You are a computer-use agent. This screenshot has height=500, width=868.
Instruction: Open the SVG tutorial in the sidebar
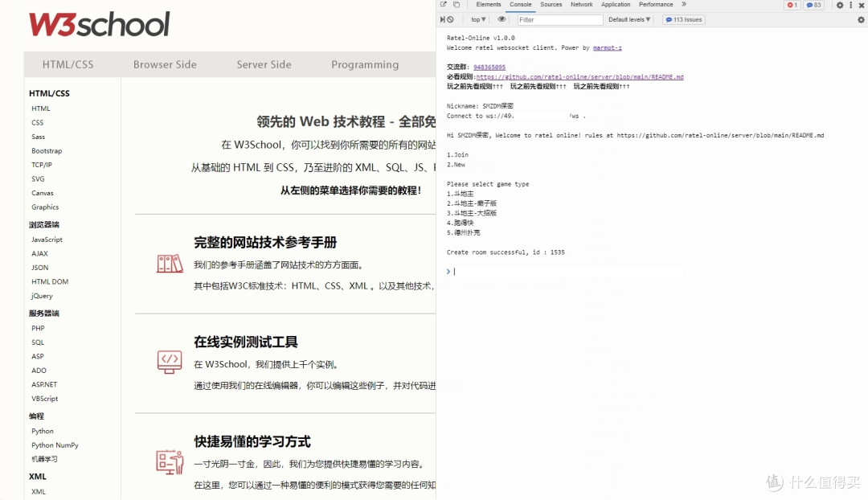click(x=38, y=178)
